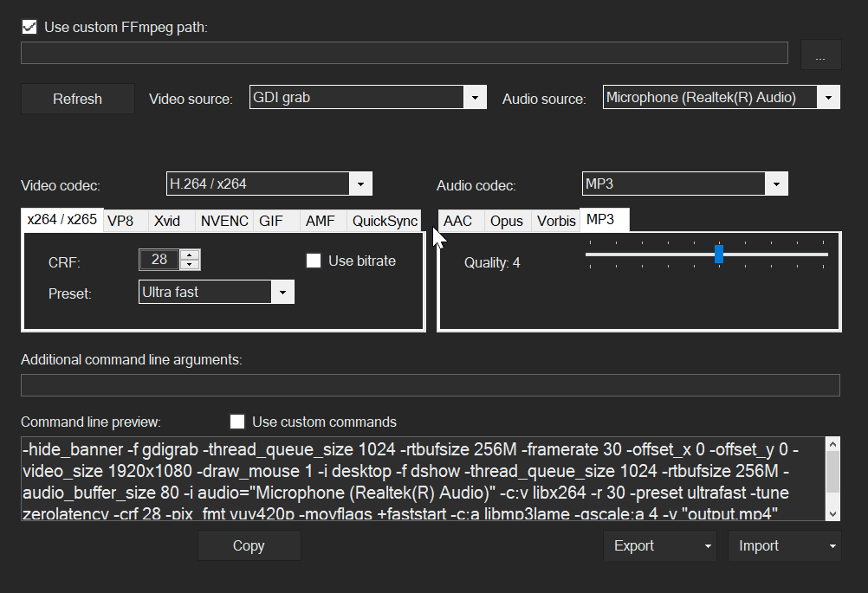Switch to the GIF tab
Viewport: 868px width, 593px height.
[274, 221]
